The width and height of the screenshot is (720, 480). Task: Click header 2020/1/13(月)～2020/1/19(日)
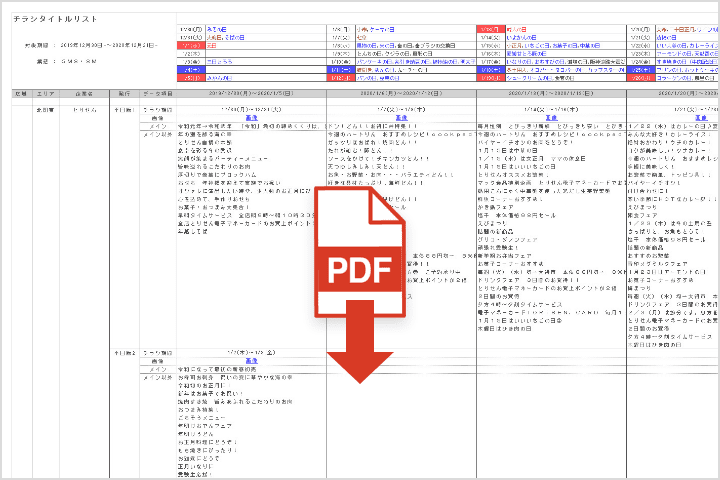point(551,93)
